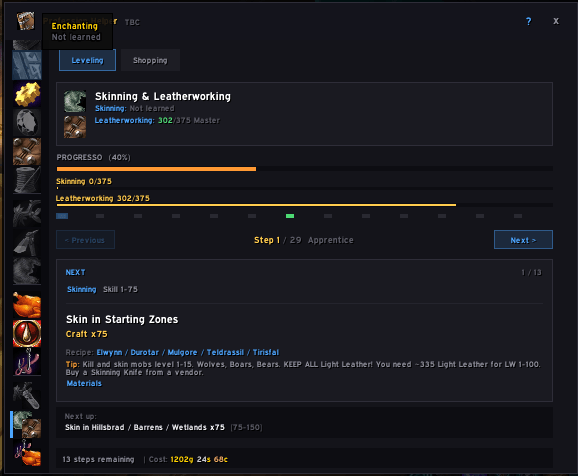Select the Leatherworking icon in sidebar
Screen dimensions: 578x476
[27, 152]
